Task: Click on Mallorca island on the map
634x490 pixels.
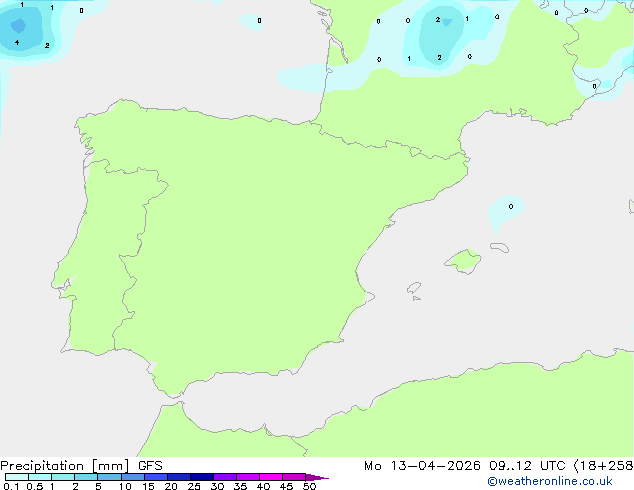Action: coord(464,261)
